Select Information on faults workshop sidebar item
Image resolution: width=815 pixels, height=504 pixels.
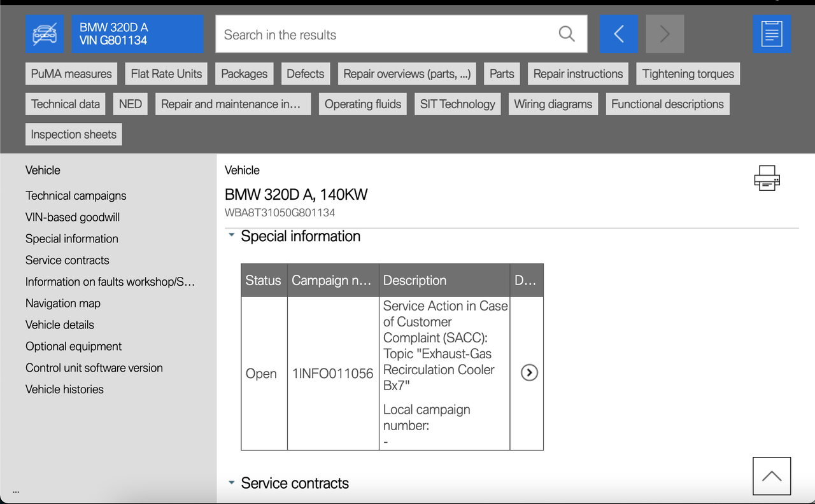pyautogui.click(x=110, y=281)
